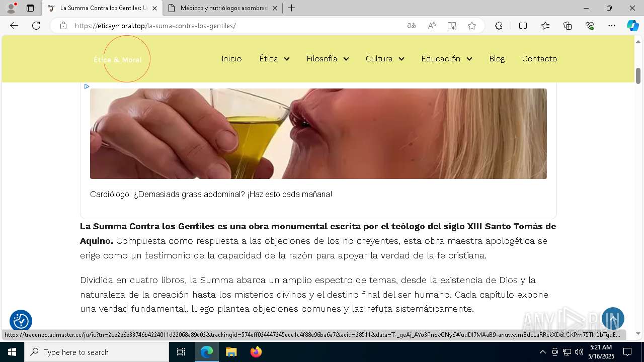Open Browser essentials

click(590, 26)
